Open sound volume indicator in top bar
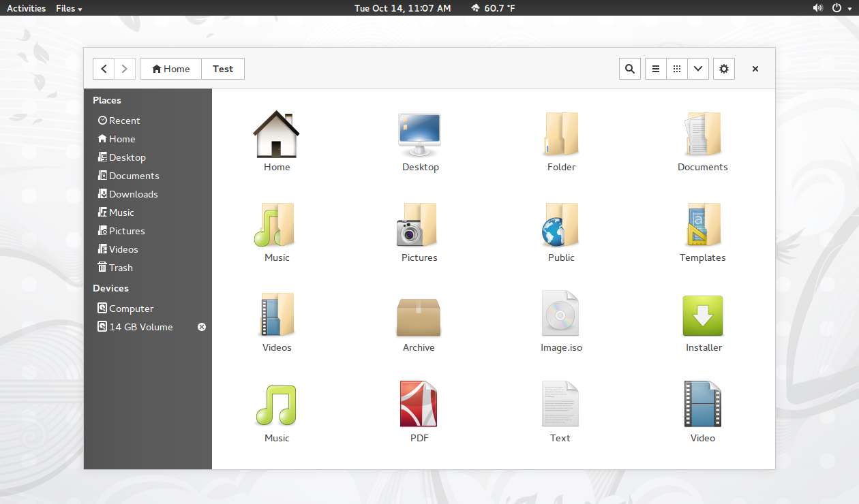Image resolution: width=859 pixels, height=504 pixels. point(818,8)
